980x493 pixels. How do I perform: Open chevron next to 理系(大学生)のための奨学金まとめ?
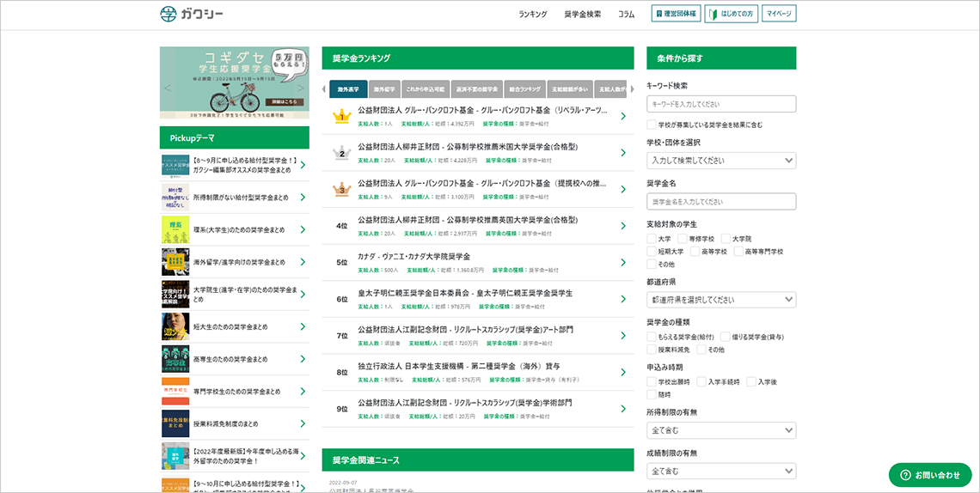(303, 229)
